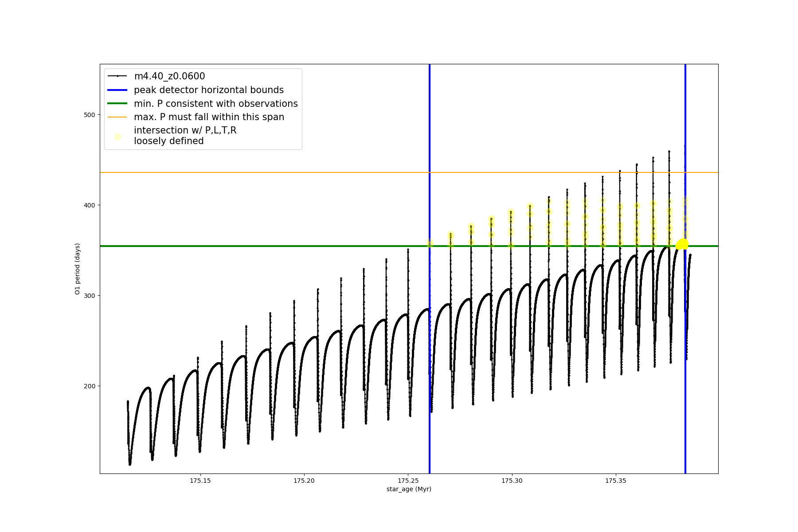Click the 175.35 x-axis tick label
This screenshot has height=532, width=798.
pyautogui.click(x=616, y=481)
